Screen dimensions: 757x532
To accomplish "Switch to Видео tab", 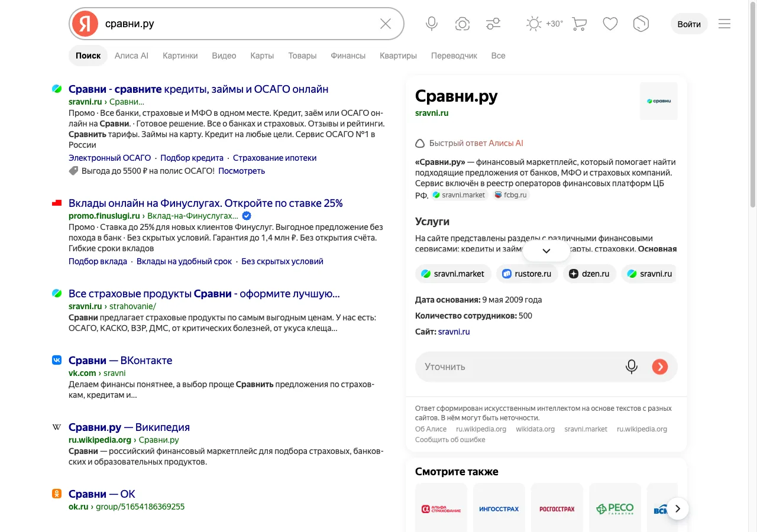I will (224, 56).
